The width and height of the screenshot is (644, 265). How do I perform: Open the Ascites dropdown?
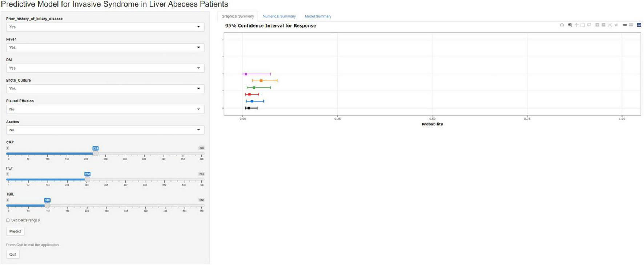[x=105, y=130]
